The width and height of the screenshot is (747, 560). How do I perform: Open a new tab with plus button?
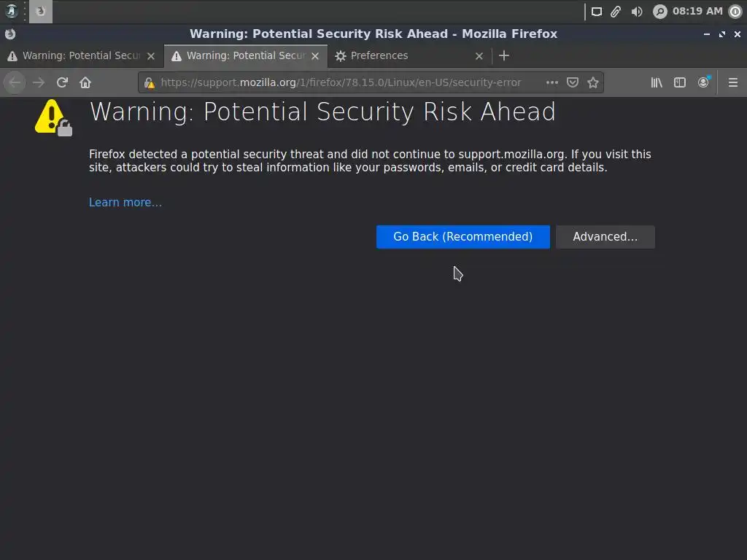click(504, 55)
